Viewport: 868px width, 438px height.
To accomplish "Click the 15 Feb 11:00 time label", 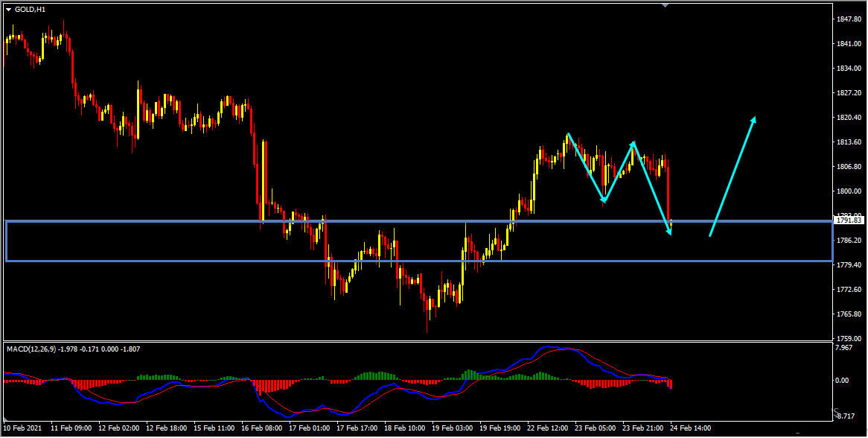I will pos(214,428).
